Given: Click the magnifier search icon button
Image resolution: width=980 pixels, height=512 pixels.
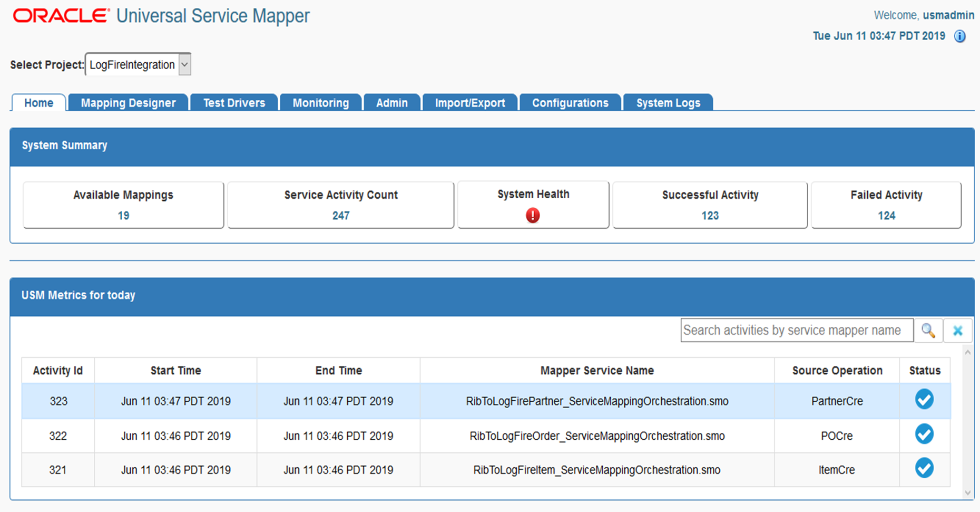Looking at the screenshot, I should (x=928, y=331).
